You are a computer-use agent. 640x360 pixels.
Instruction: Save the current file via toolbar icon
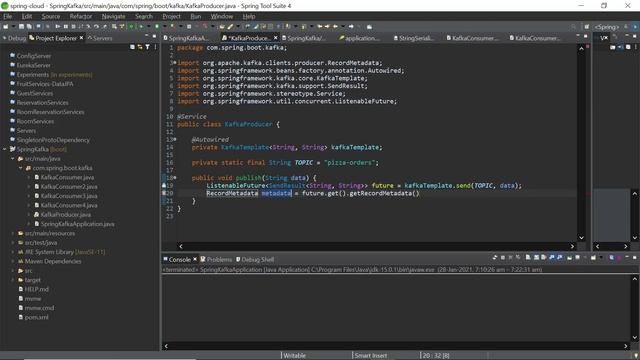coord(21,27)
